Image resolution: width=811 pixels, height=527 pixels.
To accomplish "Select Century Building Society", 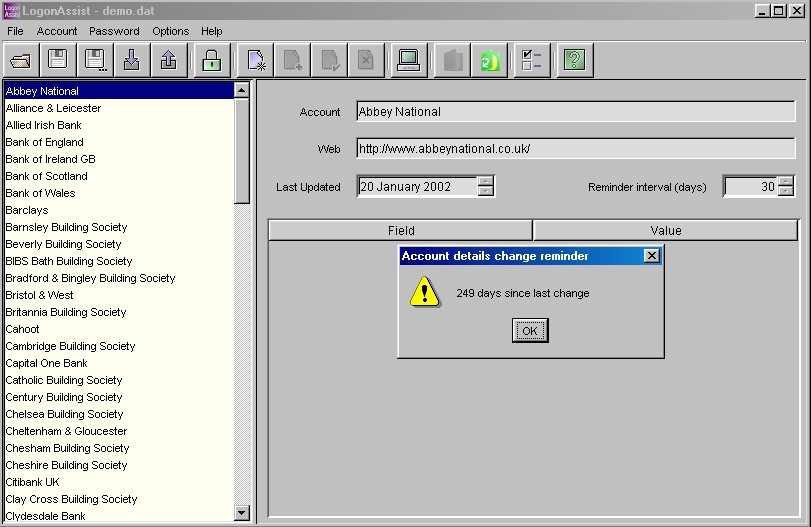I will coord(119,398).
